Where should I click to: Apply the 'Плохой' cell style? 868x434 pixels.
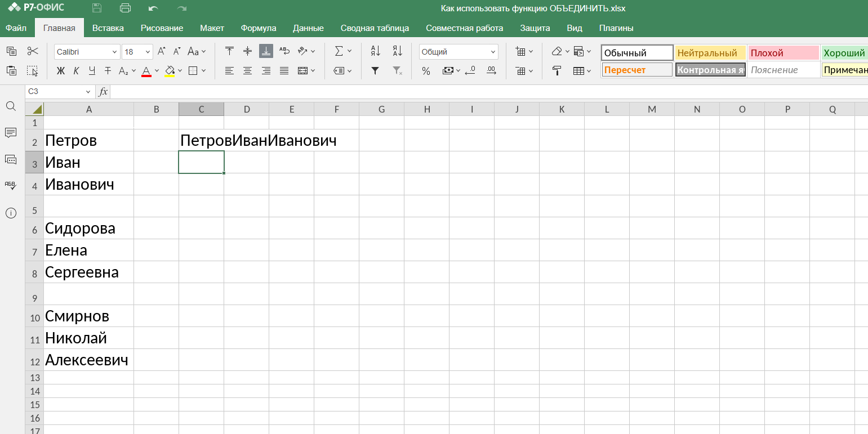tap(784, 53)
